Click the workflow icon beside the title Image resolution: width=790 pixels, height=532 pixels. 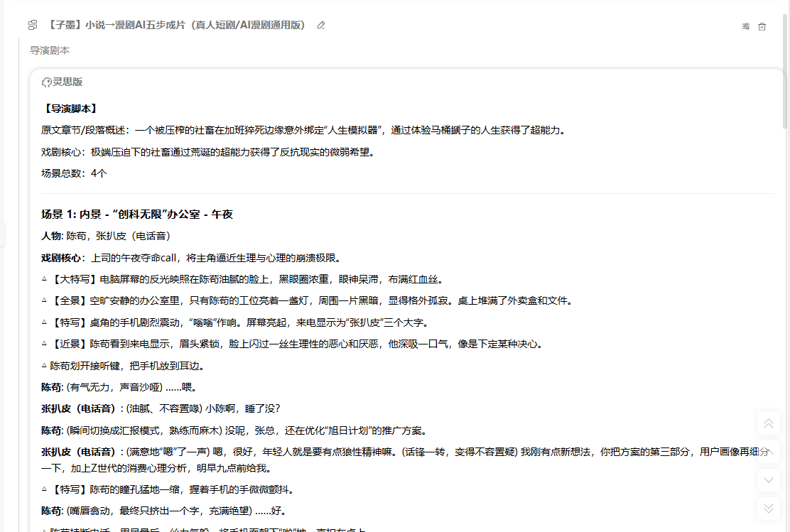pos(33,25)
